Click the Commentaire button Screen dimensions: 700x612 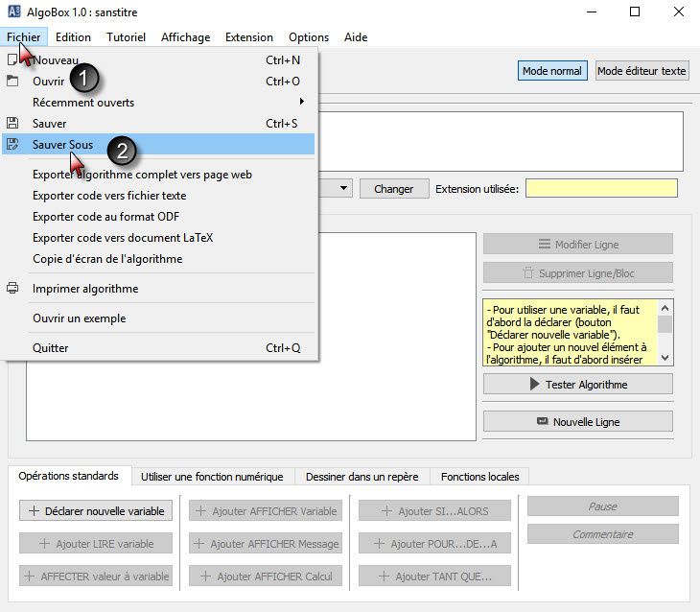coord(603,534)
